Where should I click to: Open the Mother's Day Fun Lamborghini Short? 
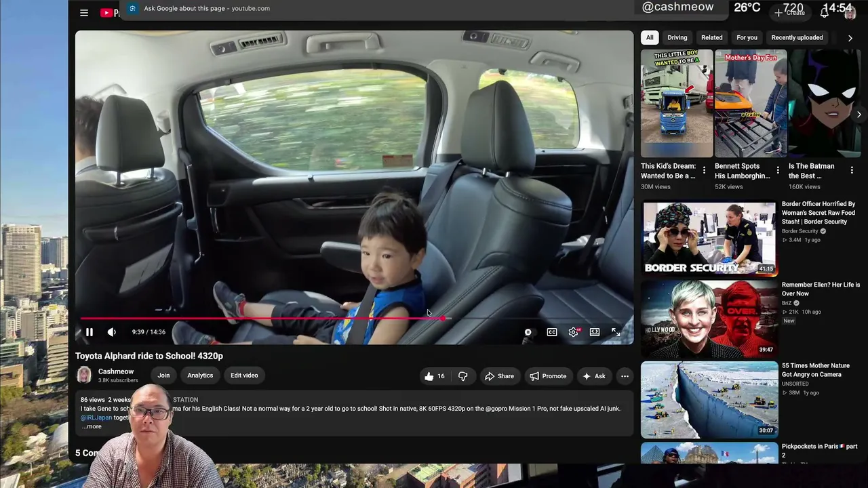pyautogui.click(x=751, y=103)
